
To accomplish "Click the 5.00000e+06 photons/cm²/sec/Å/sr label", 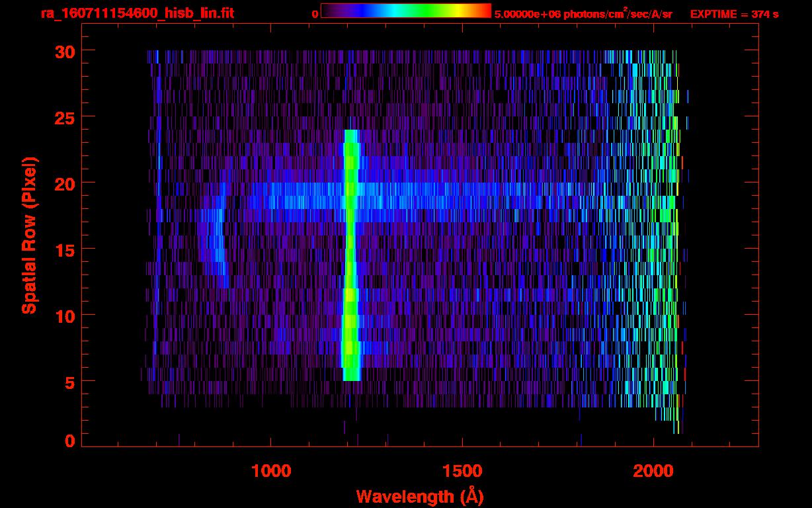I will [583, 13].
